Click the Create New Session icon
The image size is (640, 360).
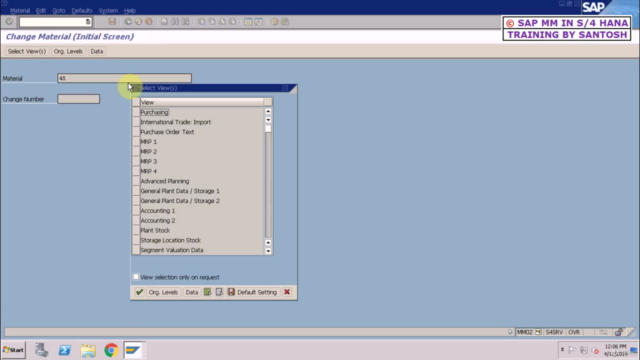tap(248, 22)
